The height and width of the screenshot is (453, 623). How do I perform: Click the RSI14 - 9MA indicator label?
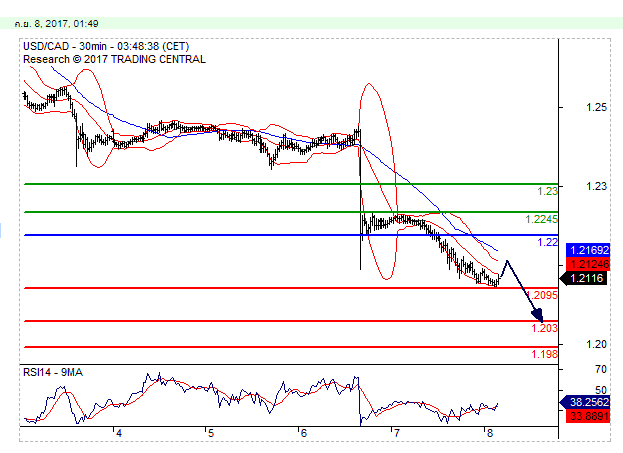point(53,372)
